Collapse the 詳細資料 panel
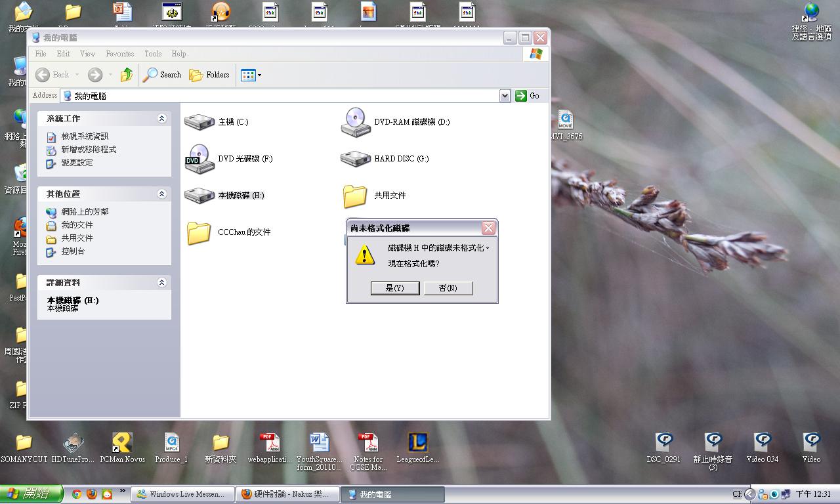The height and width of the screenshot is (504, 840). coord(161,283)
